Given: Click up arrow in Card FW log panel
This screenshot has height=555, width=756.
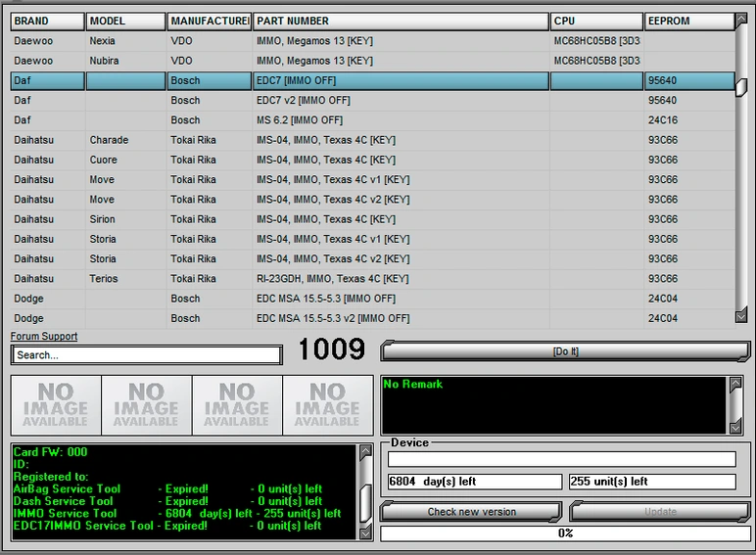Looking at the screenshot, I should pos(366,451).
